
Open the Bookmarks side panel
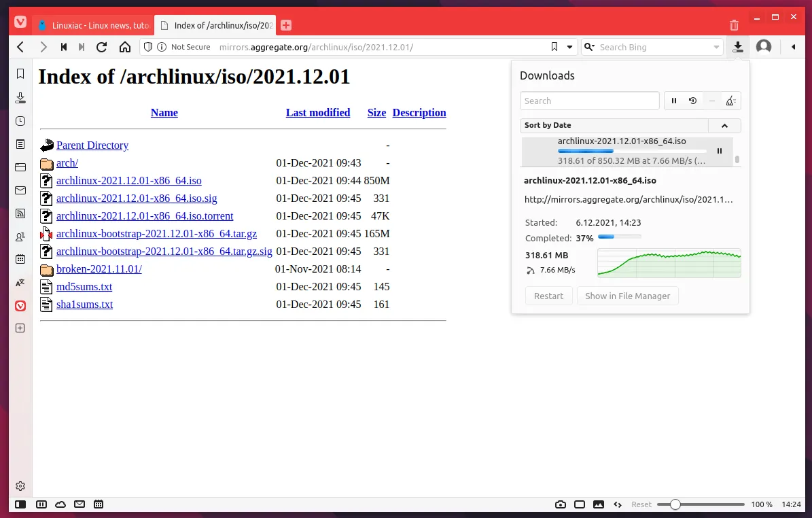tap(20, 73)
